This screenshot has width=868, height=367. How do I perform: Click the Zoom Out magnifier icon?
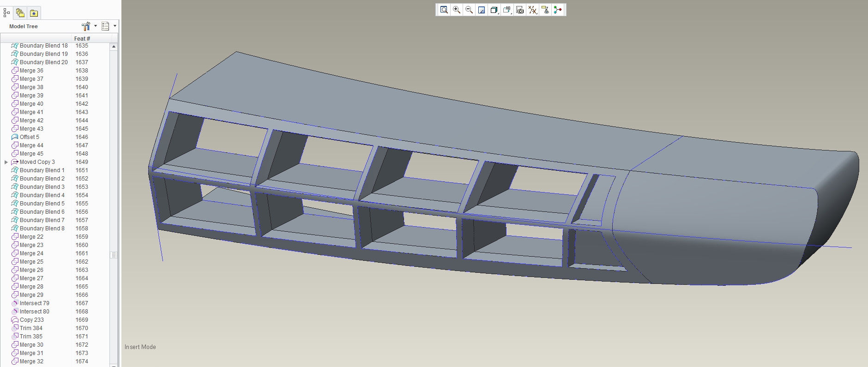pos(469,10)
